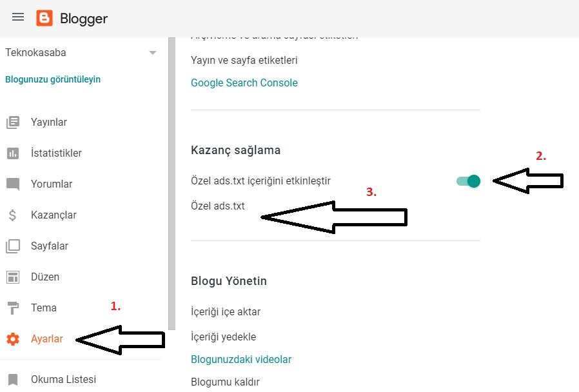Click the Özel ads.txt setting
The height and width of the screenshot is (392, 579).
pos(218,206)
